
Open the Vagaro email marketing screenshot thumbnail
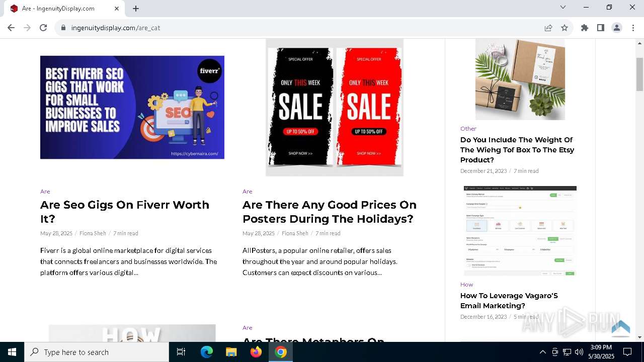520,231
